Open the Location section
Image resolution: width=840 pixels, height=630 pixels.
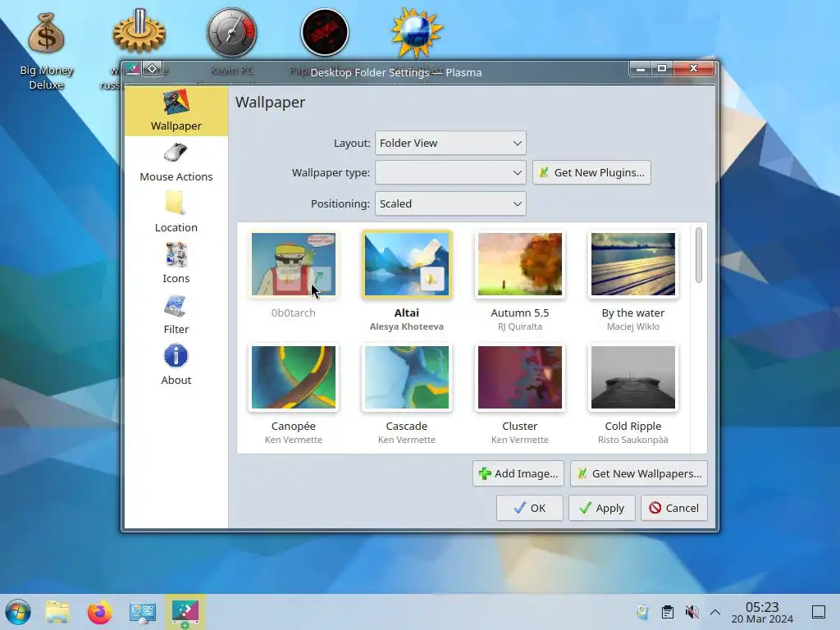point(176,213)
